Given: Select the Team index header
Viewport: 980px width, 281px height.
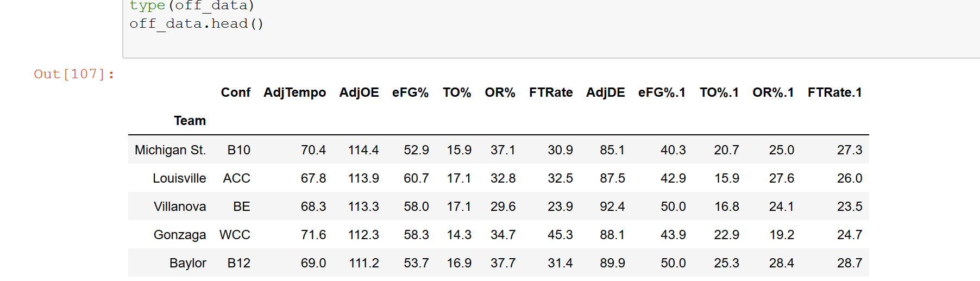Looking at the screenshot, I should [190, 121].
